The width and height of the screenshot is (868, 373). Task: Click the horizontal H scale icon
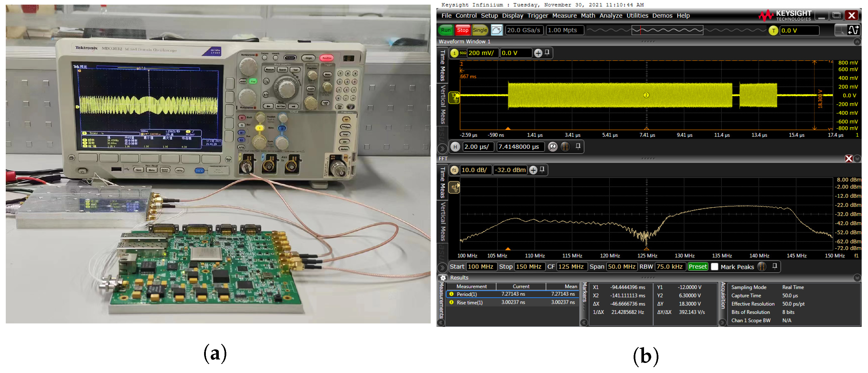pos(455,147)
